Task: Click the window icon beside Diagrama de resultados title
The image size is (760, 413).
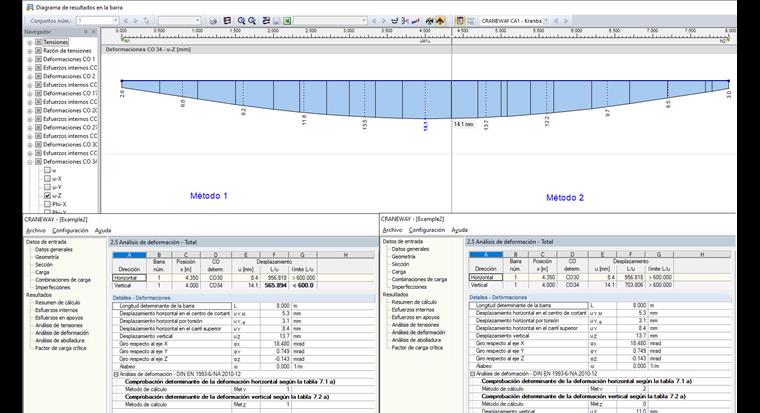Action: (x=30, y=7)
